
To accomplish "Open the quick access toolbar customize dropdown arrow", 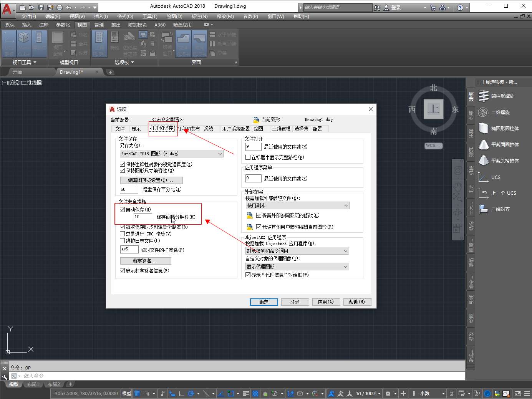I will [95, 7].
